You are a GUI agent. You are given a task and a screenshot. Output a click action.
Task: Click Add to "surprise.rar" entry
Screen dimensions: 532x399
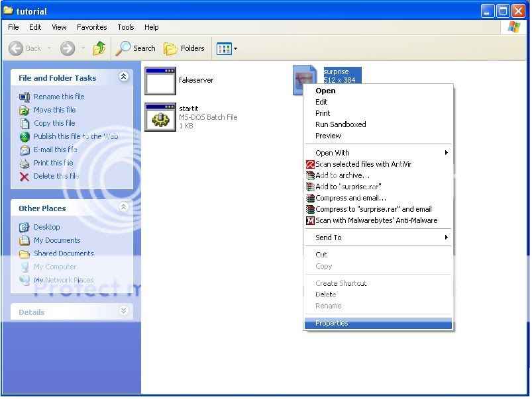coord(378,187)
